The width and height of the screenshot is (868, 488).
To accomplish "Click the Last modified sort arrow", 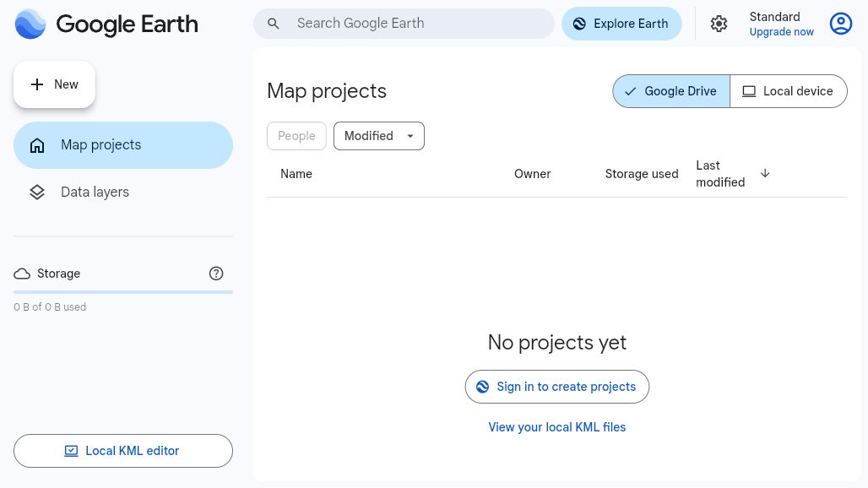I will pyautogui.click(x=765, y=173).
